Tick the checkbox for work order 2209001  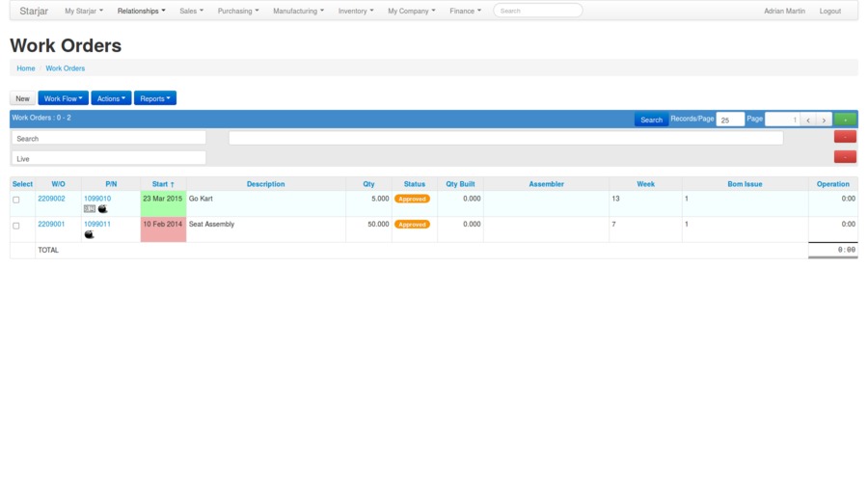15,226
